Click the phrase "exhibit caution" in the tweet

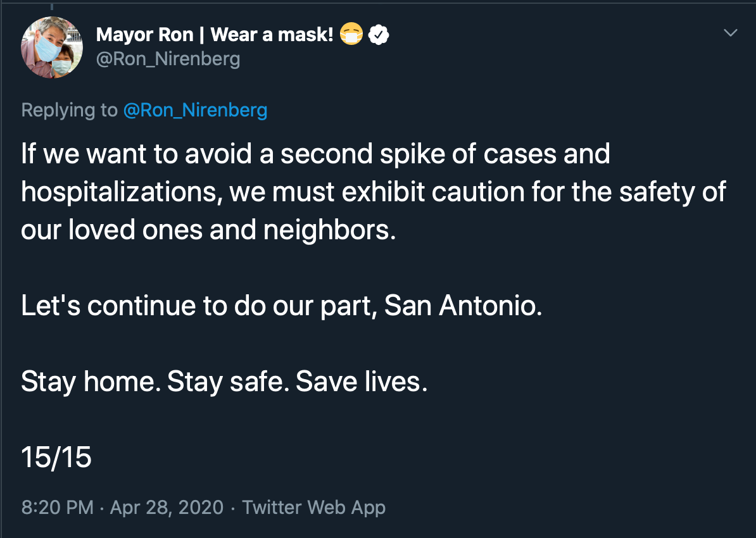[425, 192]
